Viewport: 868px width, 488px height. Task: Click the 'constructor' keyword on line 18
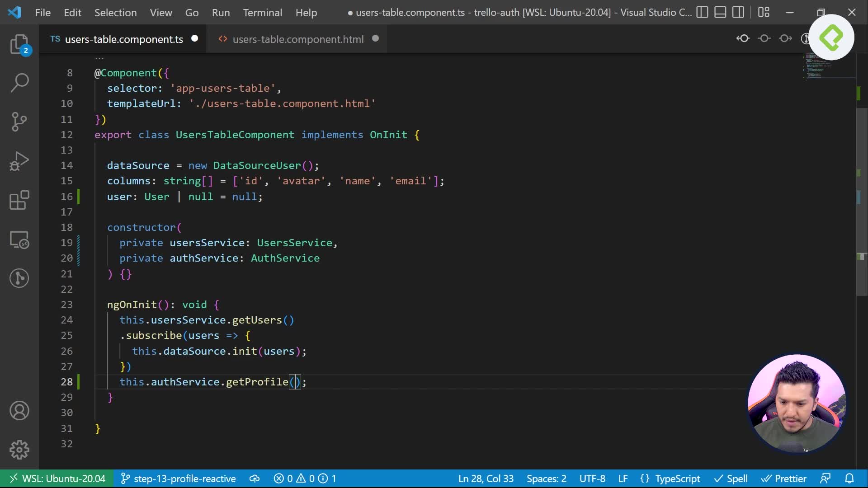coord(141,227)
